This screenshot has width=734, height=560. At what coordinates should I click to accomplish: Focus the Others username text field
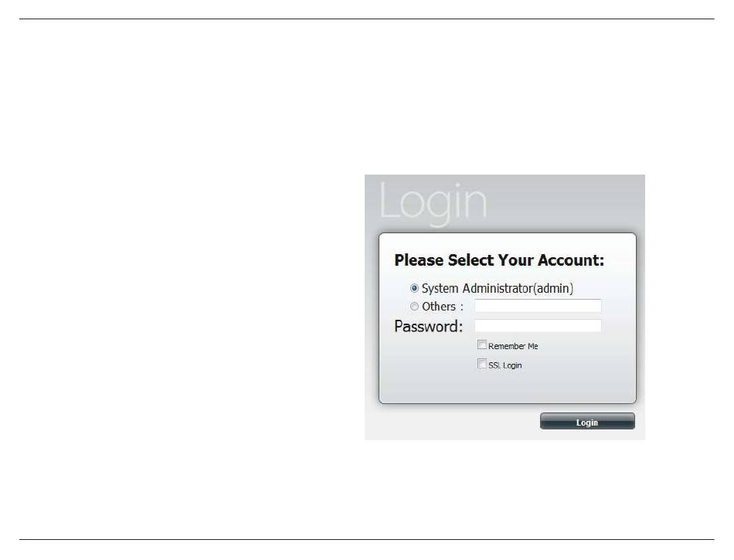click(538, 306)
